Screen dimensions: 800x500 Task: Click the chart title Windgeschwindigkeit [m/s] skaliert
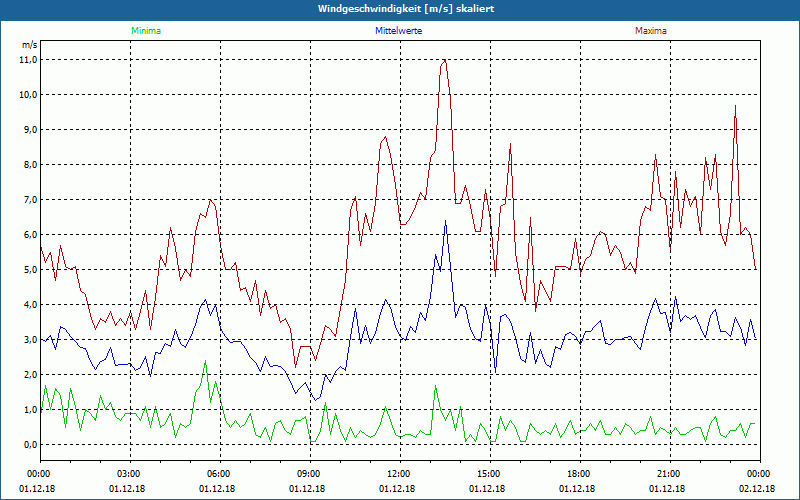(406, 9)
